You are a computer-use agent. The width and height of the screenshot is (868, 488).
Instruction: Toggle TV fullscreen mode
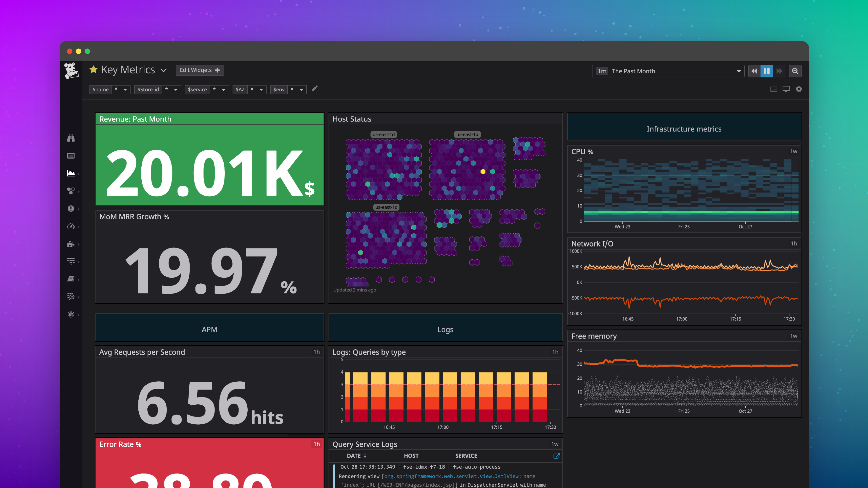pyautogui.click(x=786, y=89)
